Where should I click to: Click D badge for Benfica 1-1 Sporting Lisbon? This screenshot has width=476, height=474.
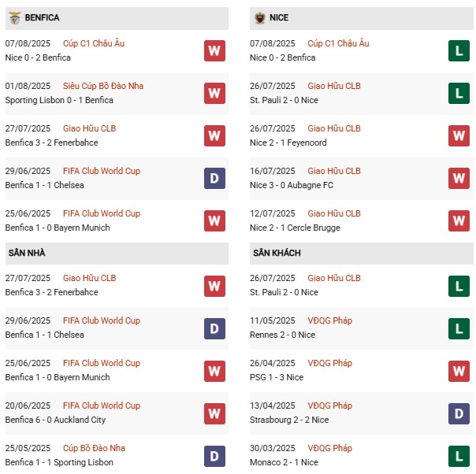pyautogui.click(x=214, y=455)
